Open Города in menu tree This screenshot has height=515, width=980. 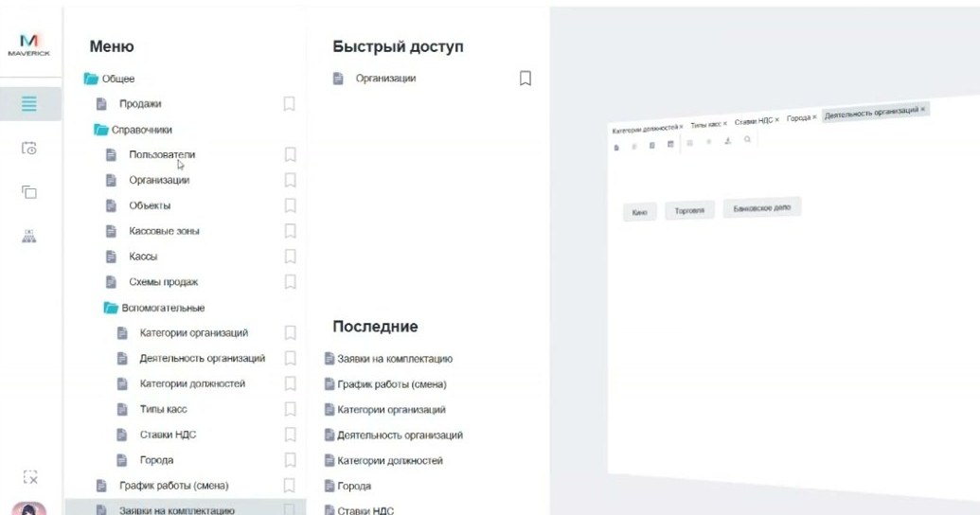156,461
